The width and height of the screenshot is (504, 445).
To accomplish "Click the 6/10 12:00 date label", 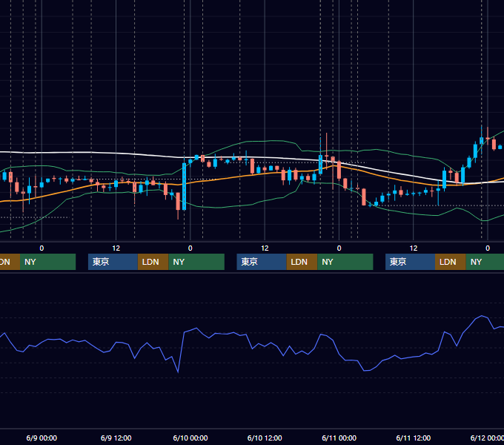I will (x=265, y=438).
